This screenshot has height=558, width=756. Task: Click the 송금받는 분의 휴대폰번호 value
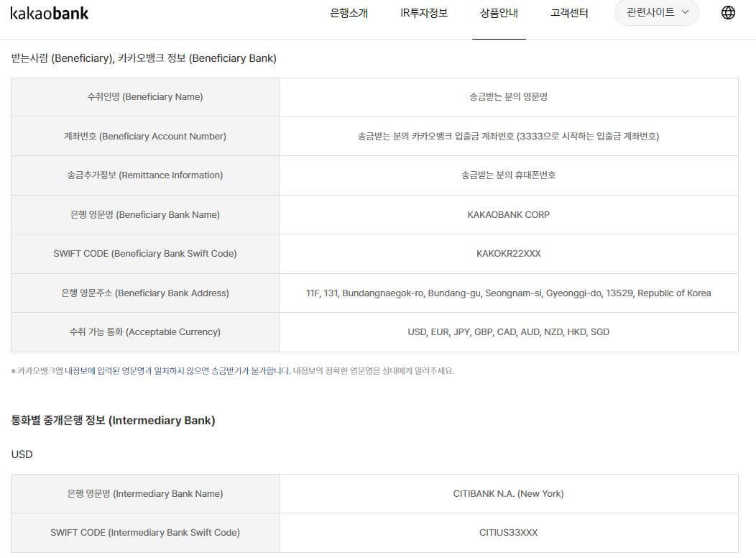[509, 175]
